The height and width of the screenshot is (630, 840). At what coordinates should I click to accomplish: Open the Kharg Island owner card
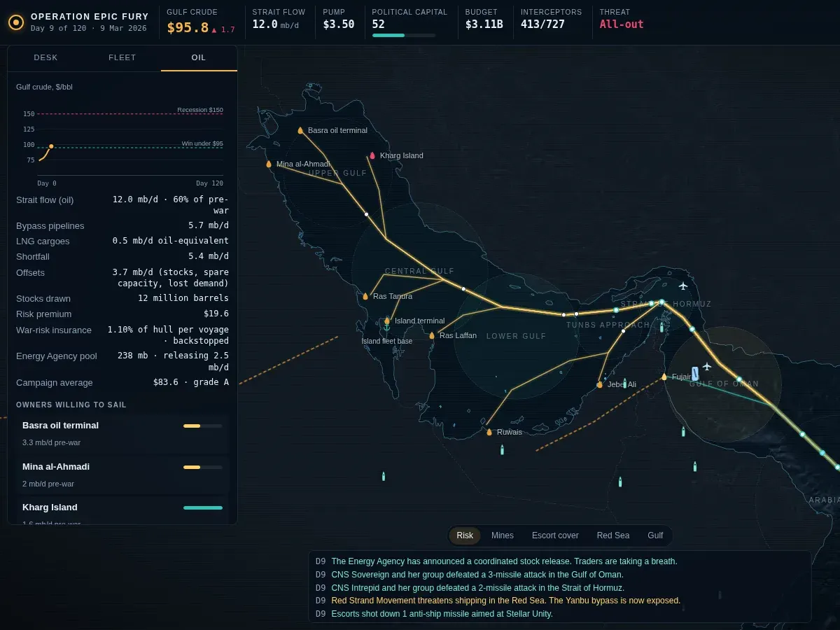point(122,510)
